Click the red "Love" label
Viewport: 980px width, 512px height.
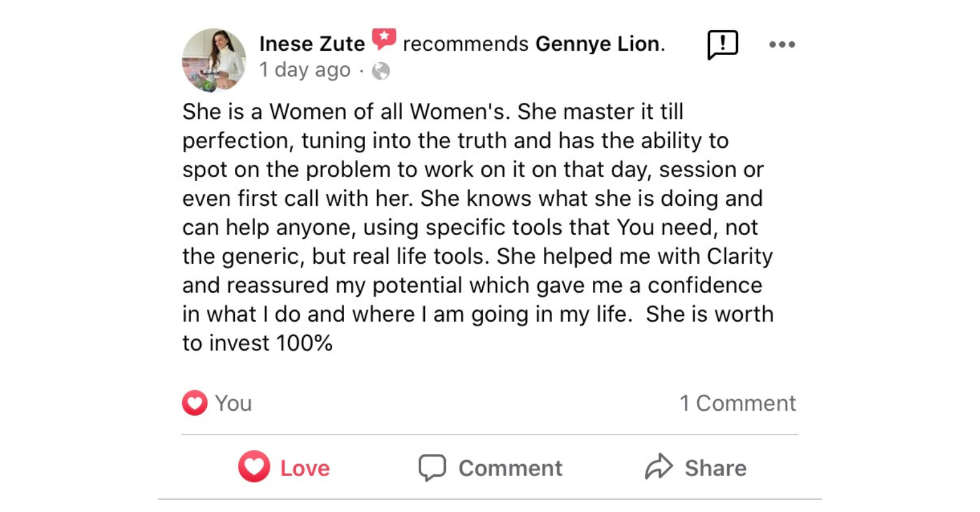tap(305, 468)
